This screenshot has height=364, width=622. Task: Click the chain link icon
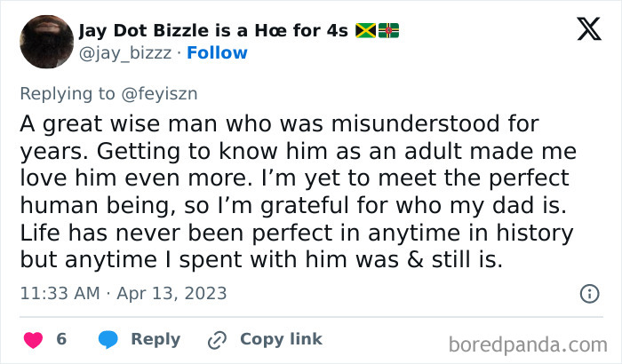tap(217, 339)
